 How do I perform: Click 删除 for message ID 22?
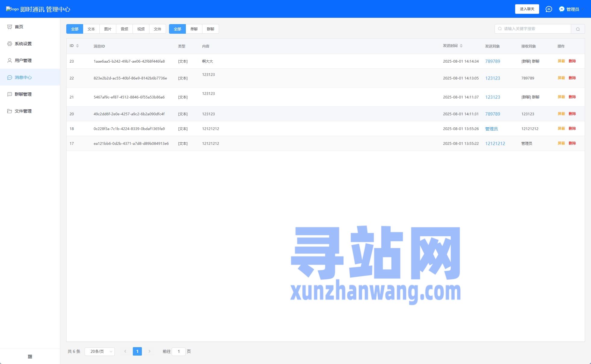click(x=572, y=78)
